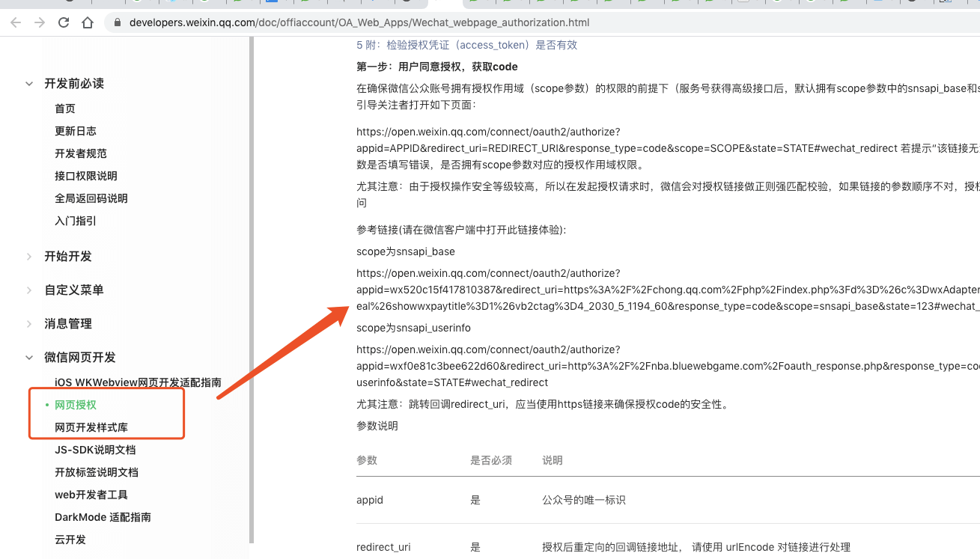
Task: Collapse the 开发前必读 section
Action: pyautogui.click(x=29, y=84)
